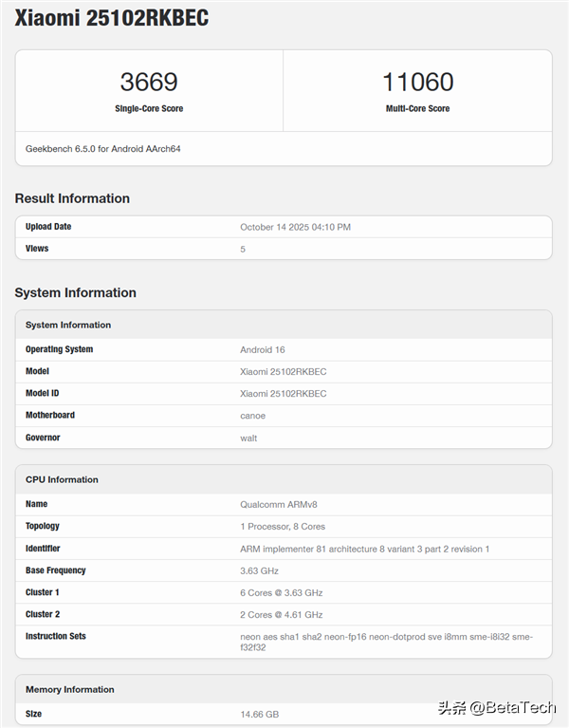
Task: Click the Single-Core Score label
Action: point(149,109)
